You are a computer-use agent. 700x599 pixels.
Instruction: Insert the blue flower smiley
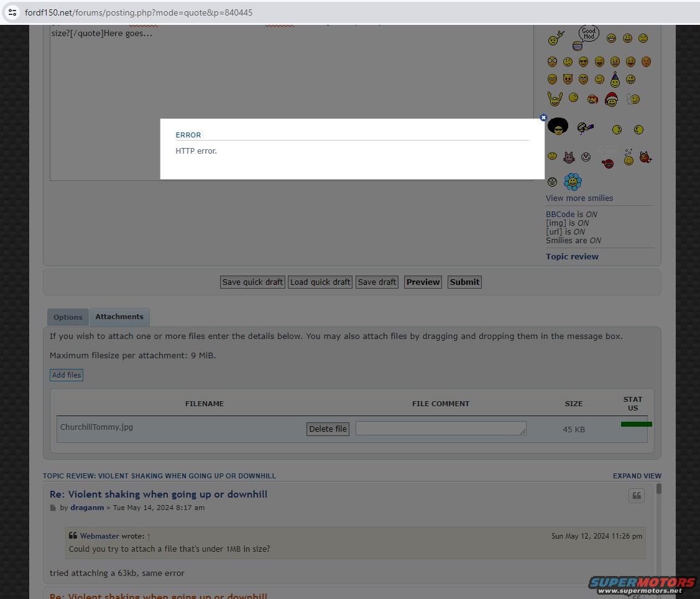click(573, 182)
